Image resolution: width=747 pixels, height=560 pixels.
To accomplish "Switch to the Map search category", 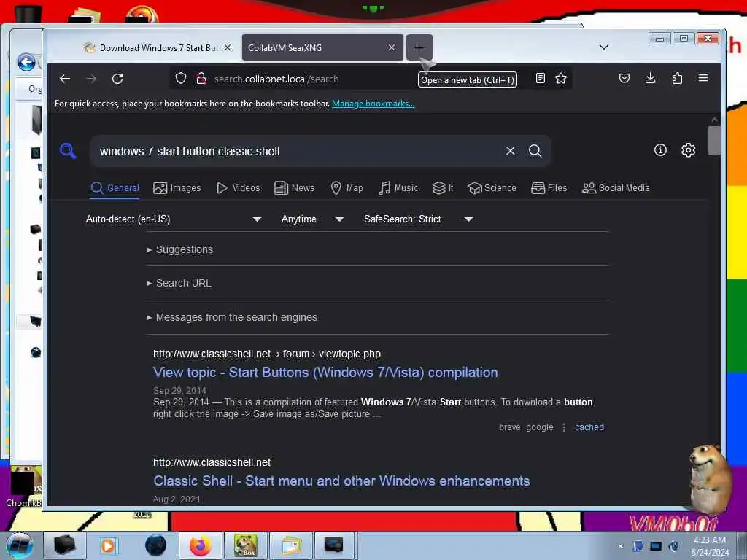I will coord(347,188).
